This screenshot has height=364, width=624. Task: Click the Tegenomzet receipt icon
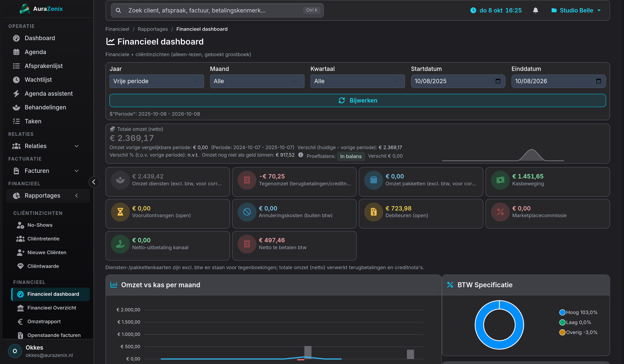click(247, 180)
